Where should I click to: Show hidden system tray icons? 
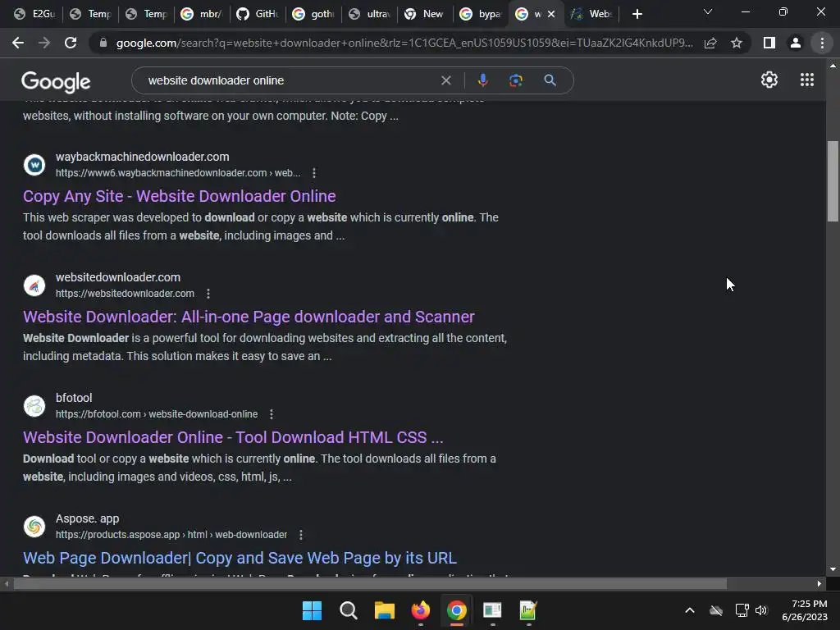(x=689, y=610)
